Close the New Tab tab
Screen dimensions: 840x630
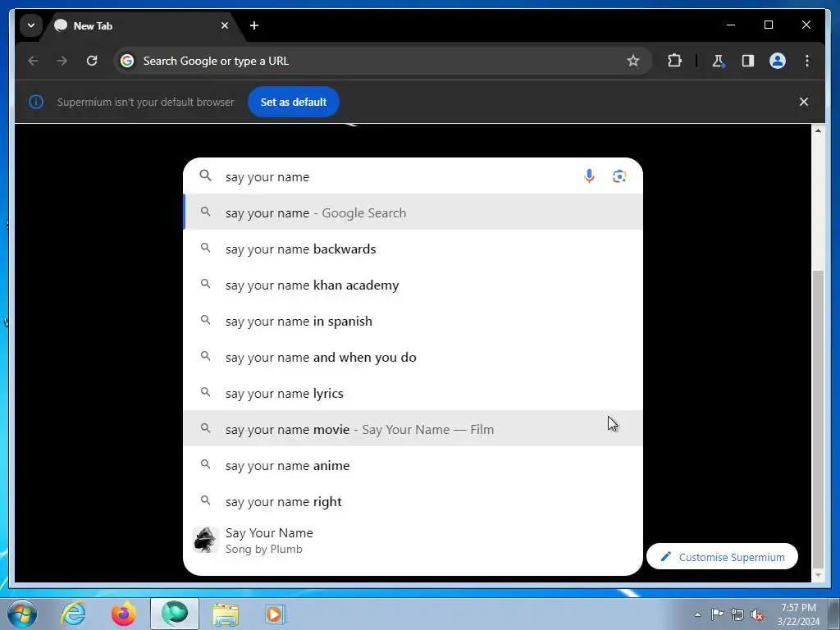pos(225,25)
